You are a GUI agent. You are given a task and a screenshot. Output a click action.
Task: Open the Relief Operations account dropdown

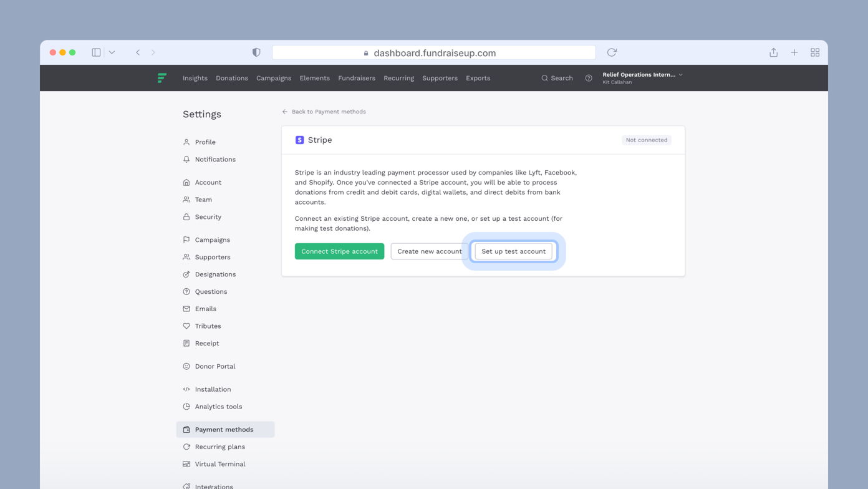pos(642,77)
